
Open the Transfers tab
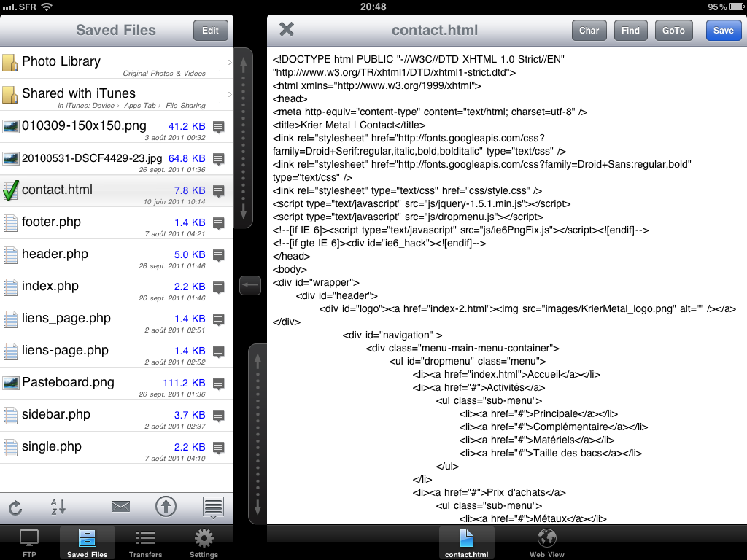pyautogui.click(x=145, y=543)
